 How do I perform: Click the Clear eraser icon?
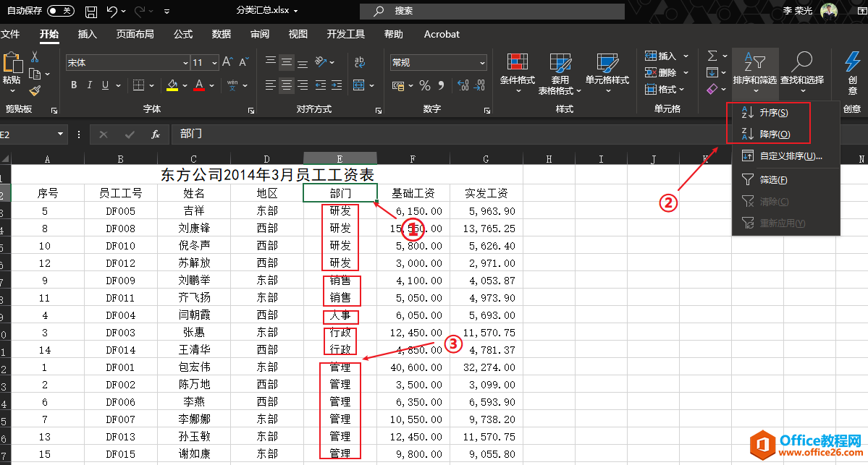click(712, 89)
